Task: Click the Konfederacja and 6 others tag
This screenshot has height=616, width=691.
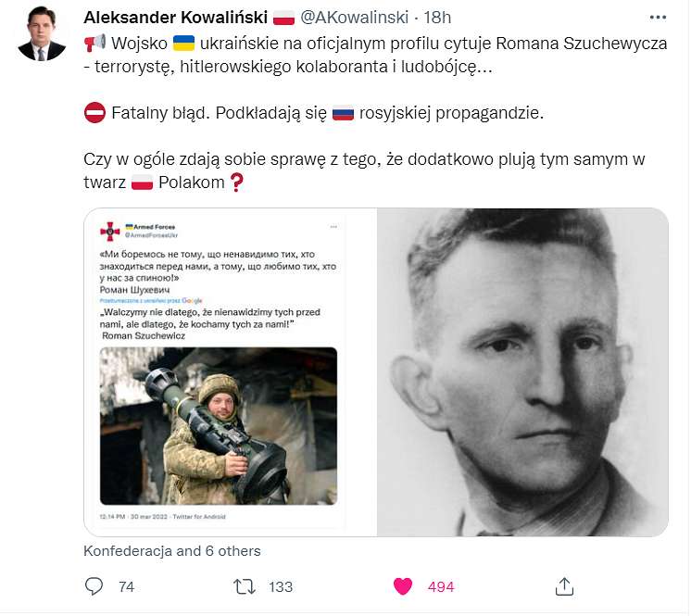Action: coord(172,552)
